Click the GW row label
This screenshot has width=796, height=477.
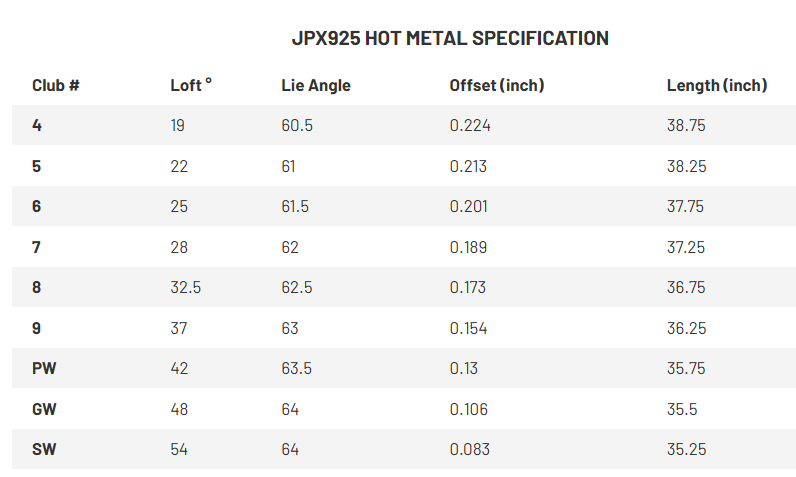tap(44, 409)
